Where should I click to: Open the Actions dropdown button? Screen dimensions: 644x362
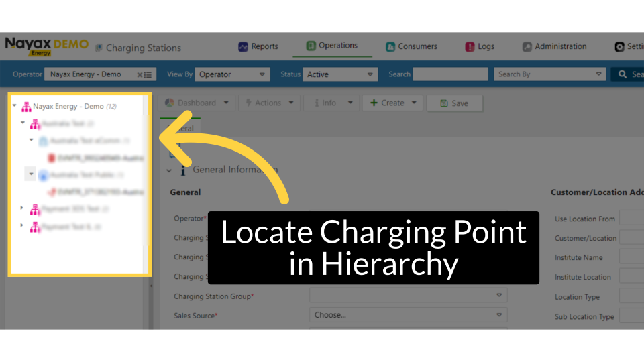[270, 103]
